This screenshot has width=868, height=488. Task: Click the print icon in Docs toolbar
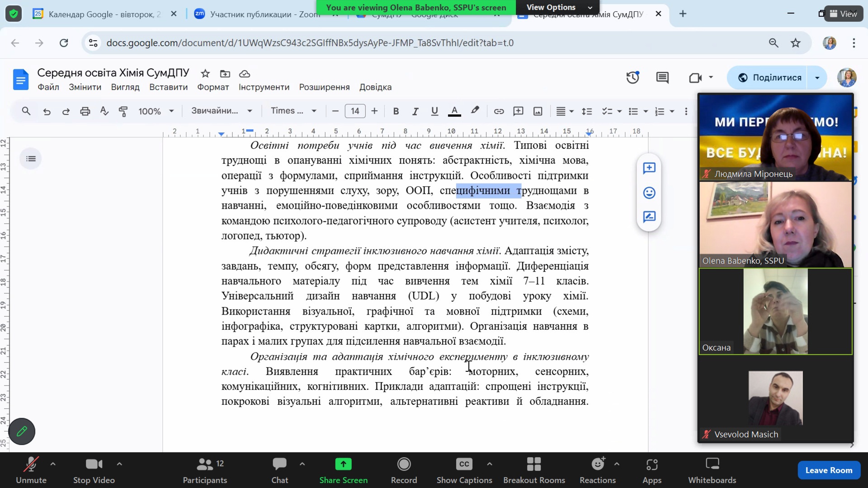85,111
